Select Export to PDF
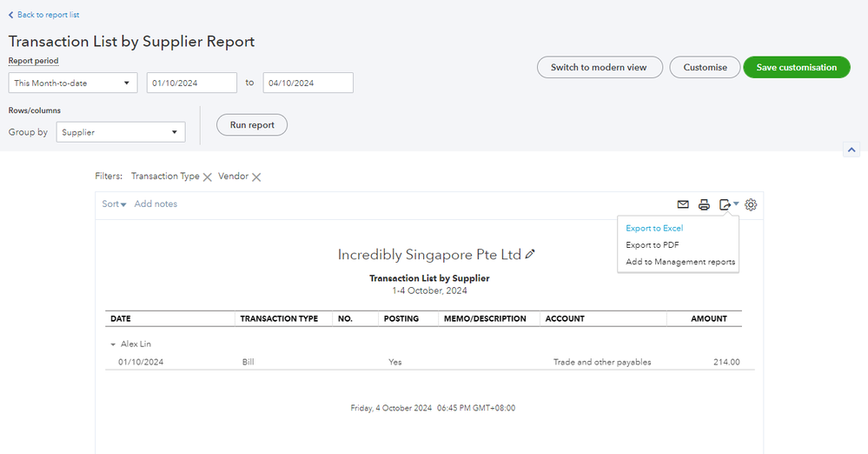This screenshot has width=868, height=454. click(x=652, y=245)
